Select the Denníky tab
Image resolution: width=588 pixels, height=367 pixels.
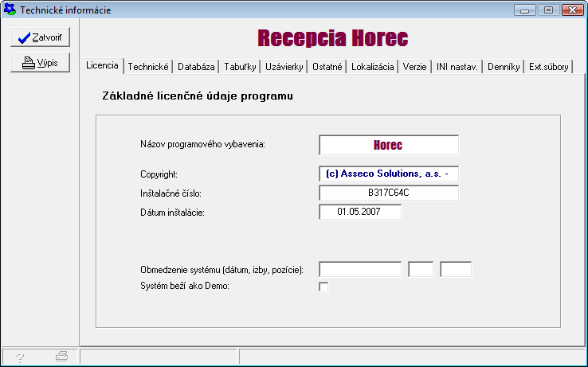(504, 68)
